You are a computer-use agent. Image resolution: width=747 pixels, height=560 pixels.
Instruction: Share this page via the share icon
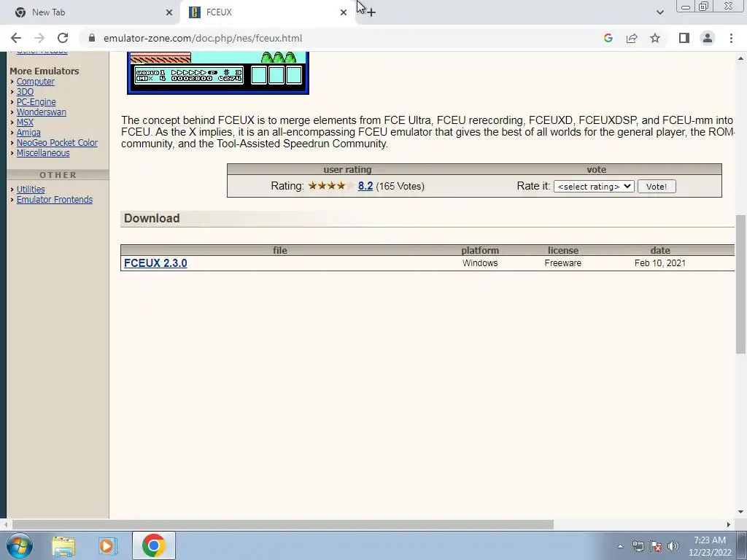[632, 38]
